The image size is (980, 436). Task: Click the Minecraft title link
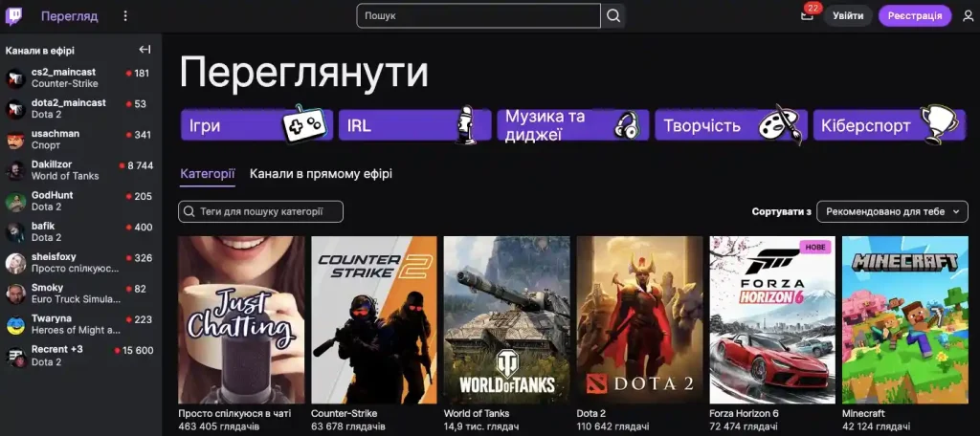click(x=864, y=413)
